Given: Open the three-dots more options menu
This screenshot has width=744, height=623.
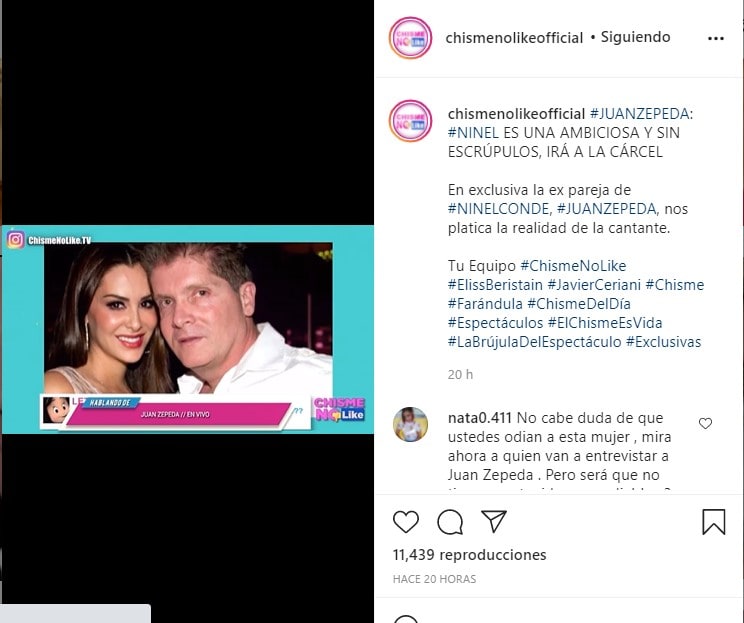Looking at the screenshot, I should point(716,38).
